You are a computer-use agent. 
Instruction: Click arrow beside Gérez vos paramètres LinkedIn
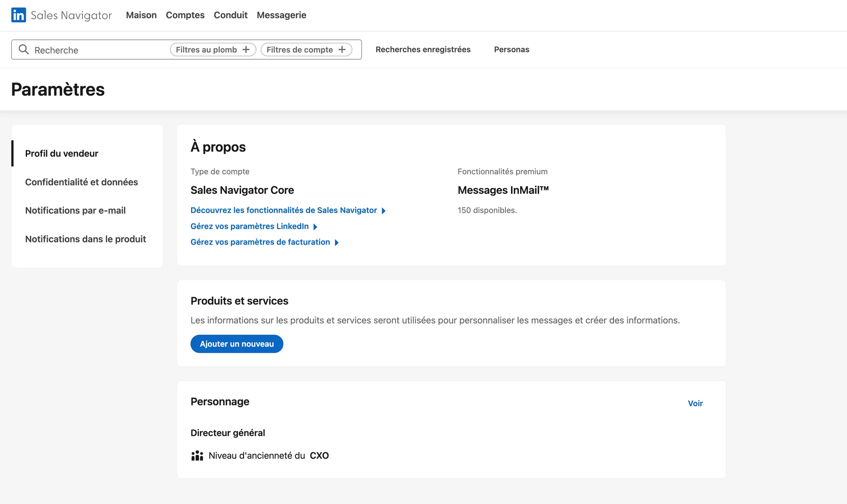(315, 227)
